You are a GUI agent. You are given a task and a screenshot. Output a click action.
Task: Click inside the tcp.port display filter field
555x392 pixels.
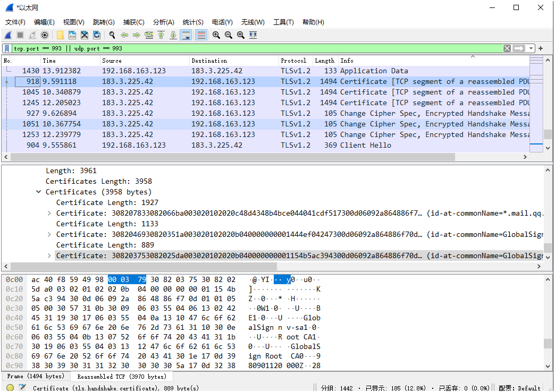[257, 48]
